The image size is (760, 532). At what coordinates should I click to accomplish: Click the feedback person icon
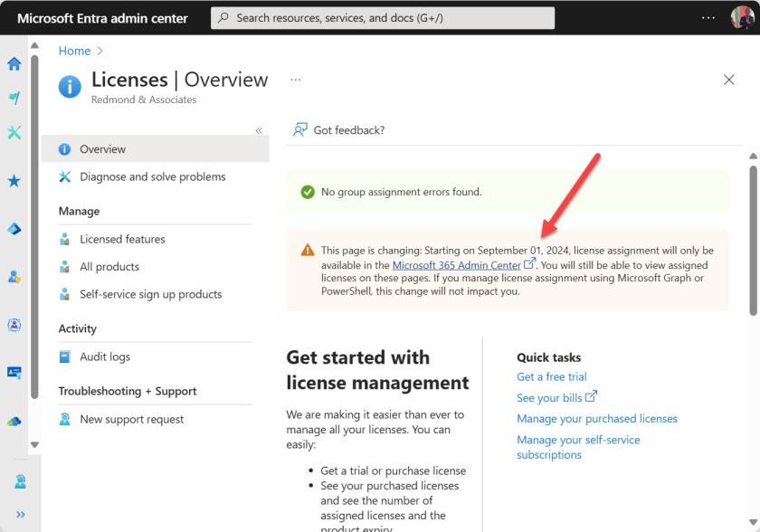[300, 130]
